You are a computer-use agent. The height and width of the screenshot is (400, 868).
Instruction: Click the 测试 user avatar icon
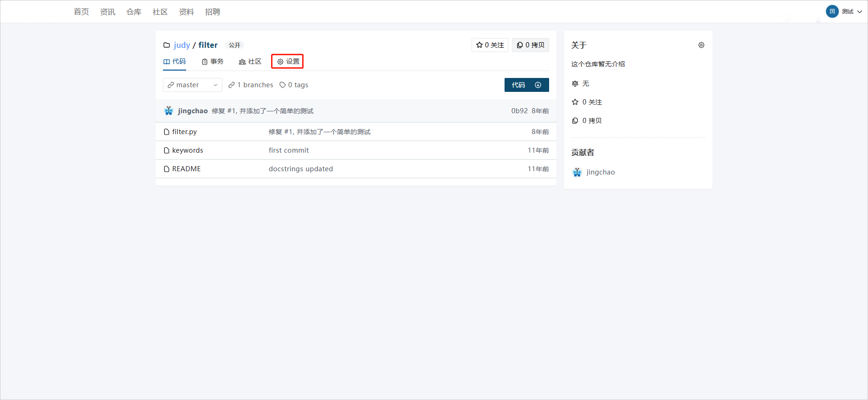pyautogui.click(x=832, y=12)
